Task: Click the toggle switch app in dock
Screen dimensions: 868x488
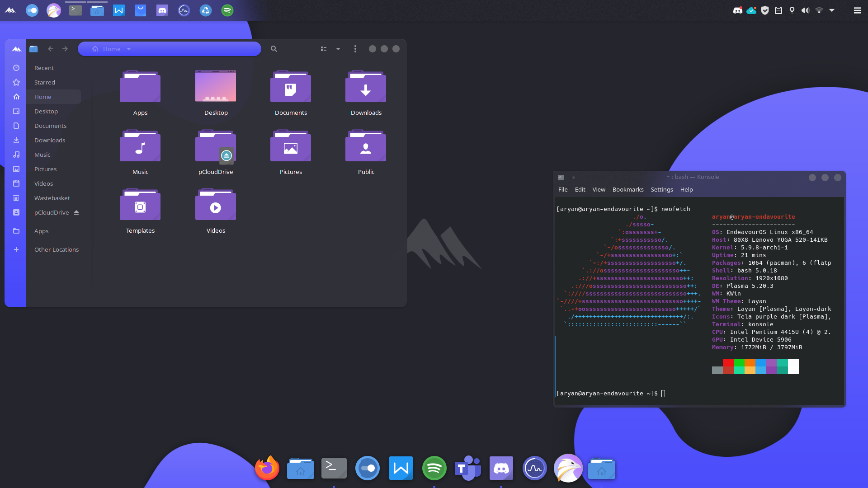Action: (367, 469)
